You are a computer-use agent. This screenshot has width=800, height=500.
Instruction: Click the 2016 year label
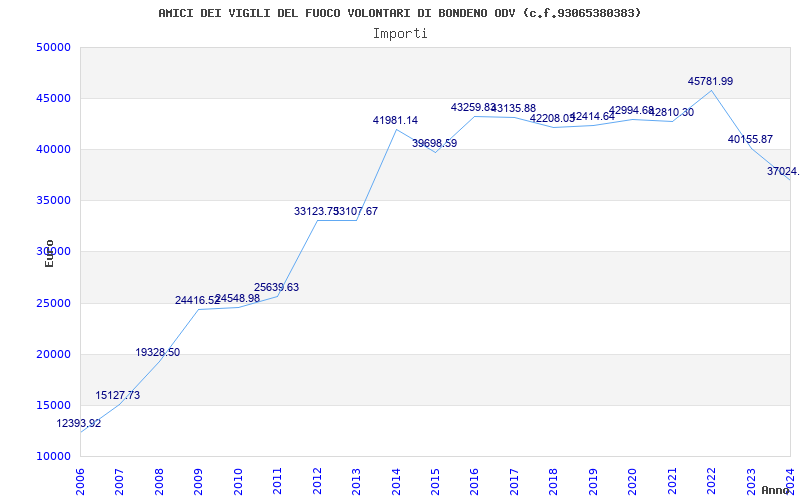[474, 481]
